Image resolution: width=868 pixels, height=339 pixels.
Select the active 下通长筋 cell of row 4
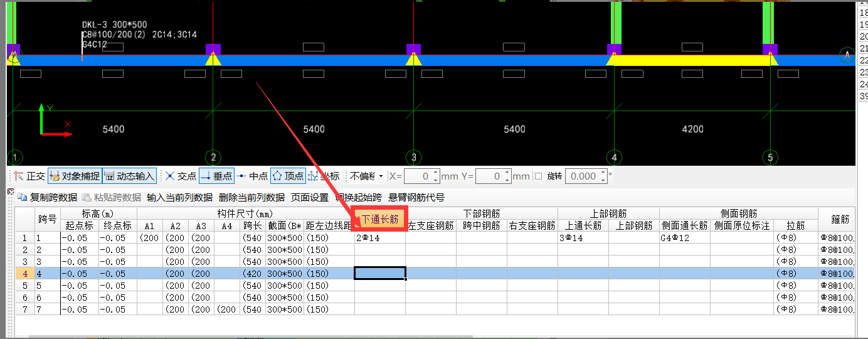380,273
